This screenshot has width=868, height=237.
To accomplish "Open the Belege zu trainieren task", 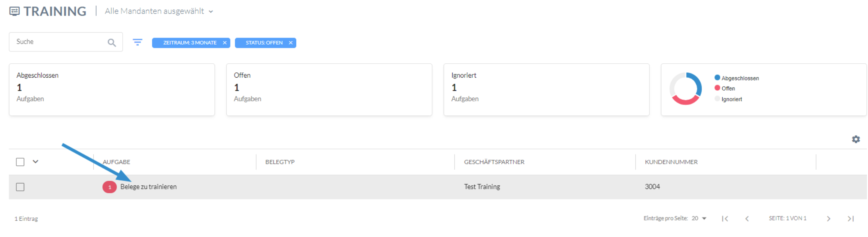I will coord(149,187).
